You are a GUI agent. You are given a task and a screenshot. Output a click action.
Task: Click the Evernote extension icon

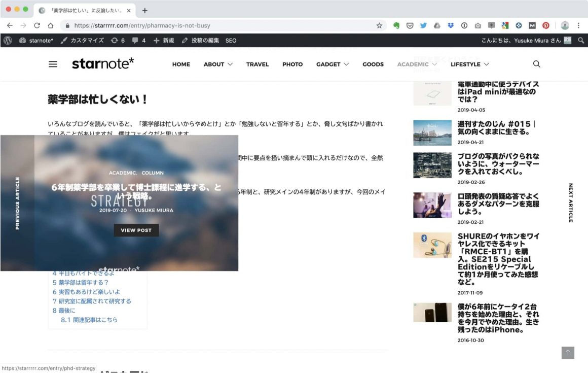tap(396, 25)
